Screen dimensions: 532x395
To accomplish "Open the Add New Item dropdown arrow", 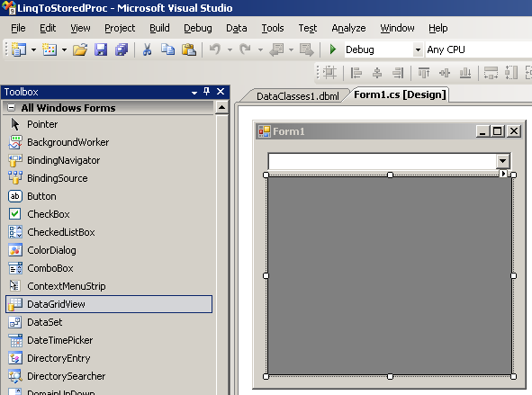I will [x=64, y=49].
